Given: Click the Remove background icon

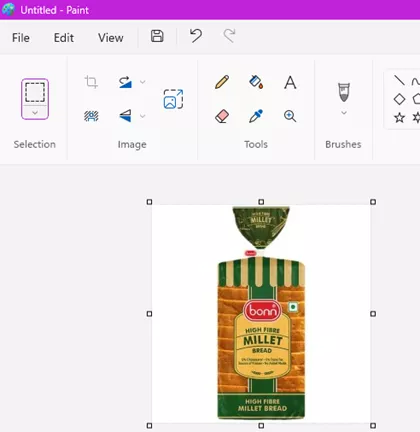Looking at the screenshot, I should click(x=91, y=116).
